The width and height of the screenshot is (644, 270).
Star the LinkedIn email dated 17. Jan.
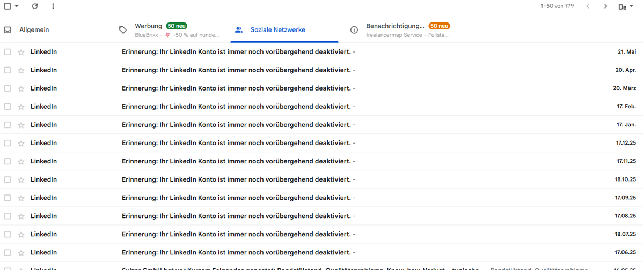click(x=21, y=125)
